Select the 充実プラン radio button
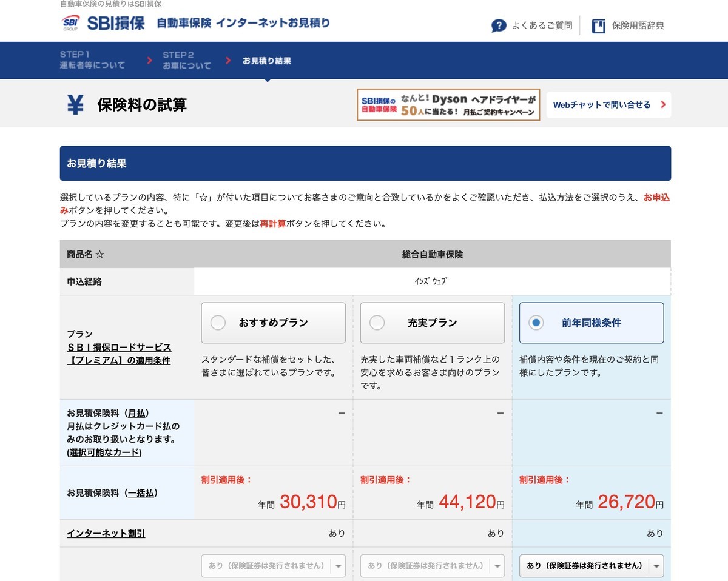This screenshot has width=728, height=581. click(x=377, y=322)
